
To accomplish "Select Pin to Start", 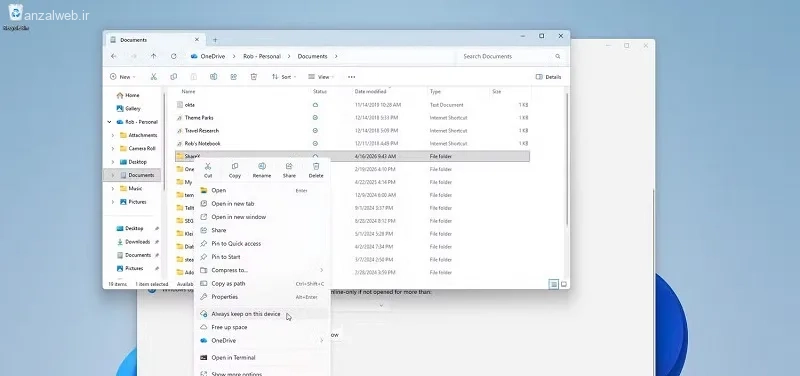I will tap(262, 257).
